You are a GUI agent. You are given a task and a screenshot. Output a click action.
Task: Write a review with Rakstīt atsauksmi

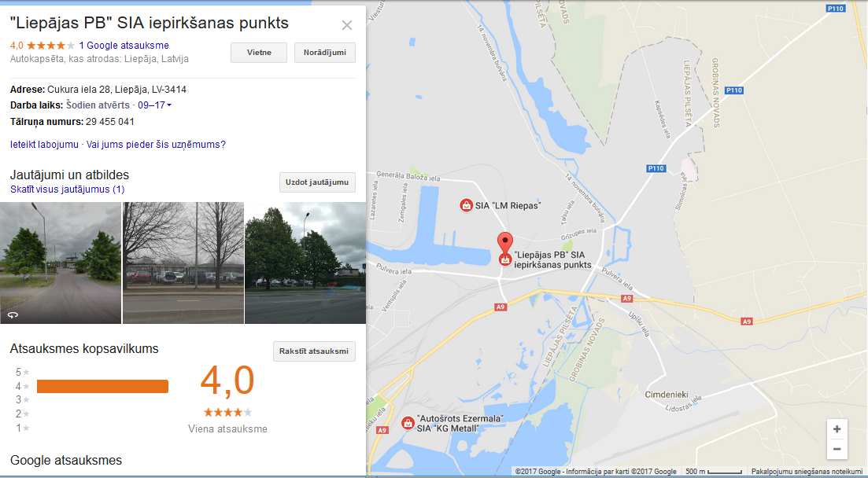point(314,351)
